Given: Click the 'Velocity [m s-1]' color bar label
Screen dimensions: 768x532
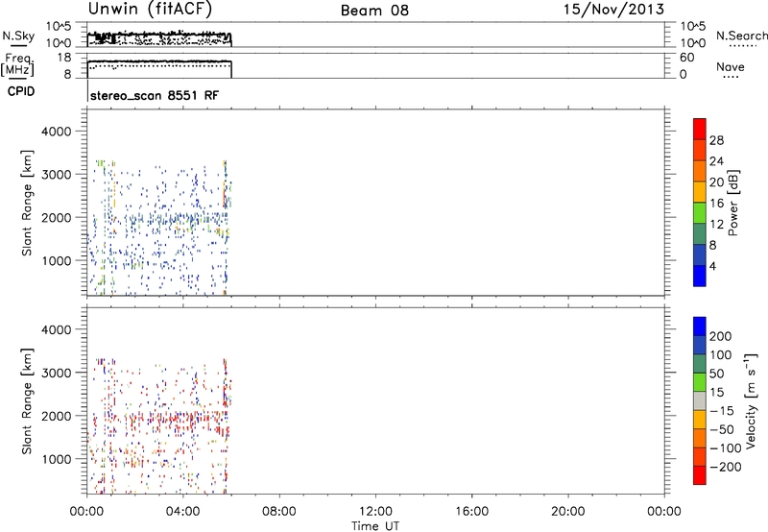Looking at the screenshot, I should [751, 400].
